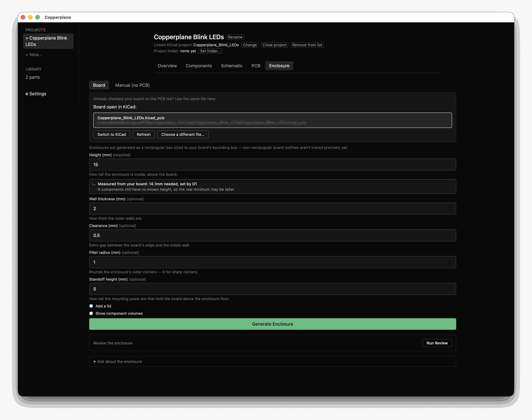This screenshot has width=532, height=420.
Task: Tick the Add a lid checkbox
Action: point(91,306)
